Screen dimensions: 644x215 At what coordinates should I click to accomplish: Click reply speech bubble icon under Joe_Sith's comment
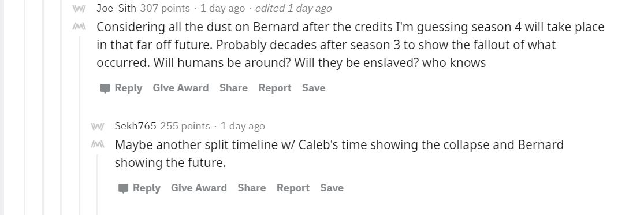coord(105,88)
